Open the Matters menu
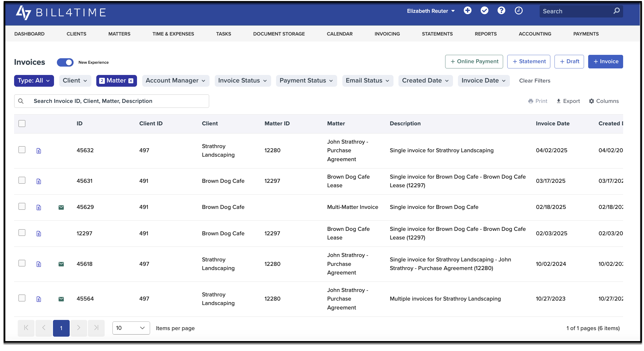The height and width of the screenshot is (351, 644). point(119,34)
